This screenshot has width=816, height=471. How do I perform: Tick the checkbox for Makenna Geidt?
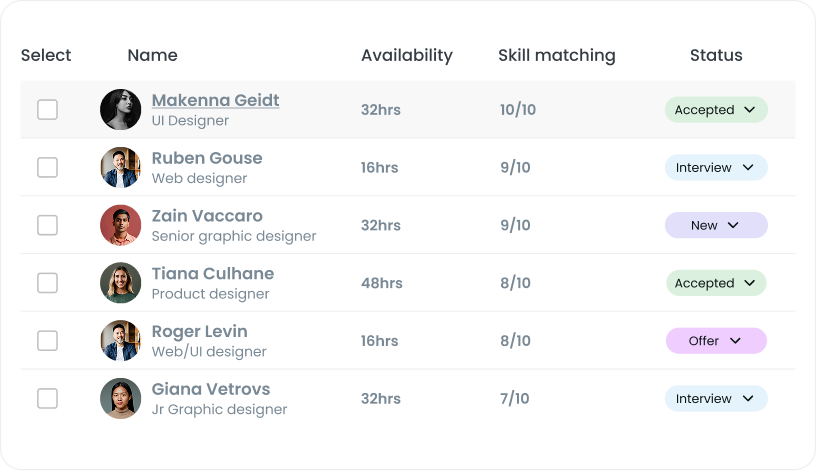pos(47,109)
